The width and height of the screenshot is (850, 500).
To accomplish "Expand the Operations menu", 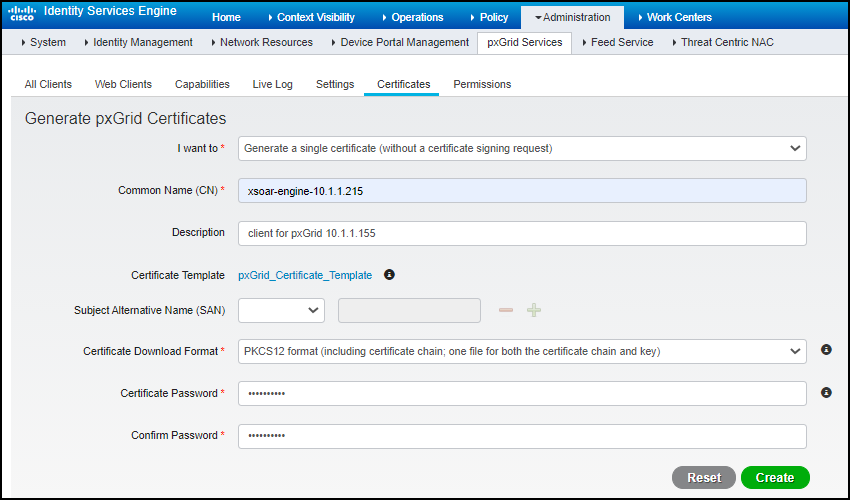I will [413, 17].
